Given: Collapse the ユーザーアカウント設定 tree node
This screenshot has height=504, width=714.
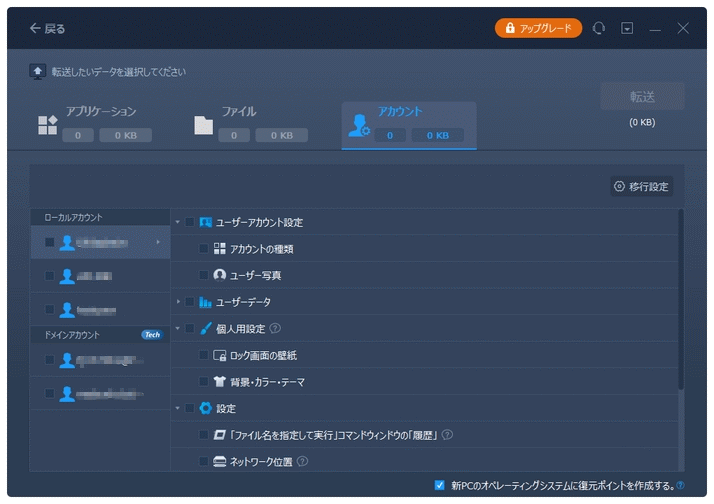Looking at the screenshot, I should coord(178,222).
